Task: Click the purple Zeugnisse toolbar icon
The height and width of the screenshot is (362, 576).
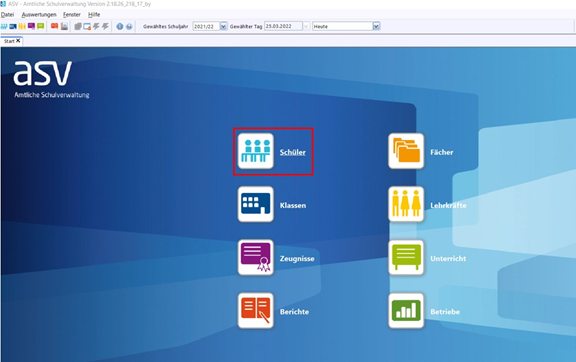Action: point(31,26)
